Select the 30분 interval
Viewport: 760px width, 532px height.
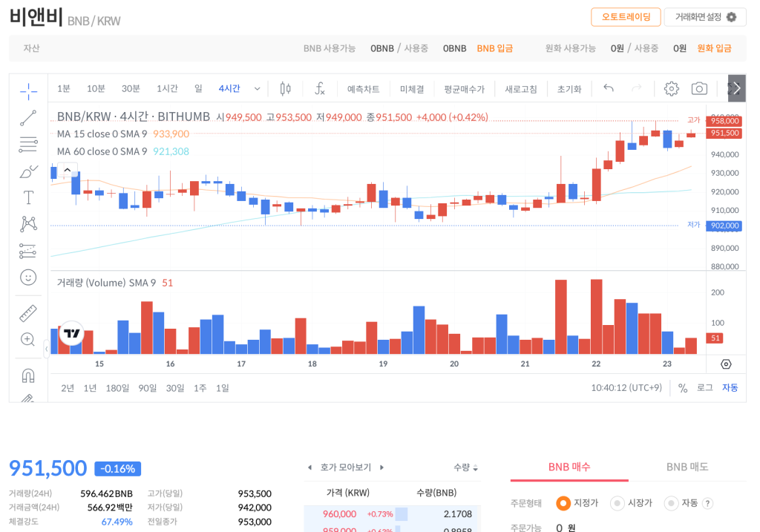[x=131, y=89]
